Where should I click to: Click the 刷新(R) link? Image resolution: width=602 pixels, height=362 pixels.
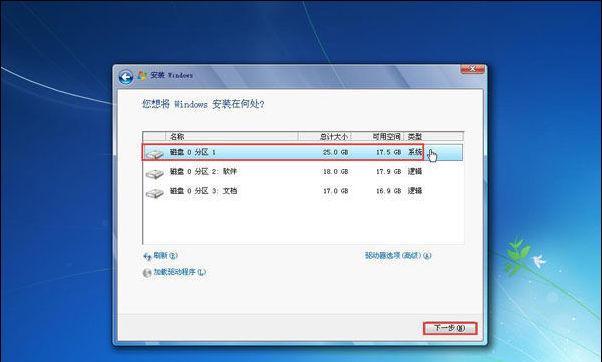click(165, 256)
